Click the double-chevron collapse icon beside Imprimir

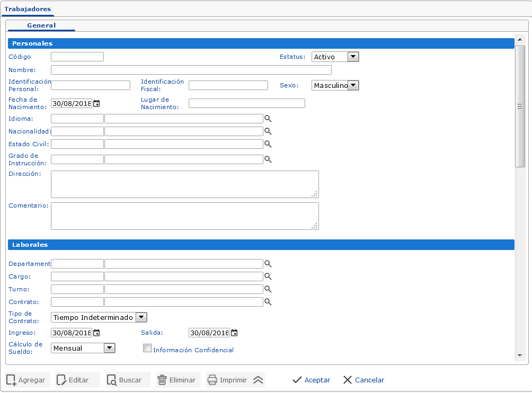258,380
